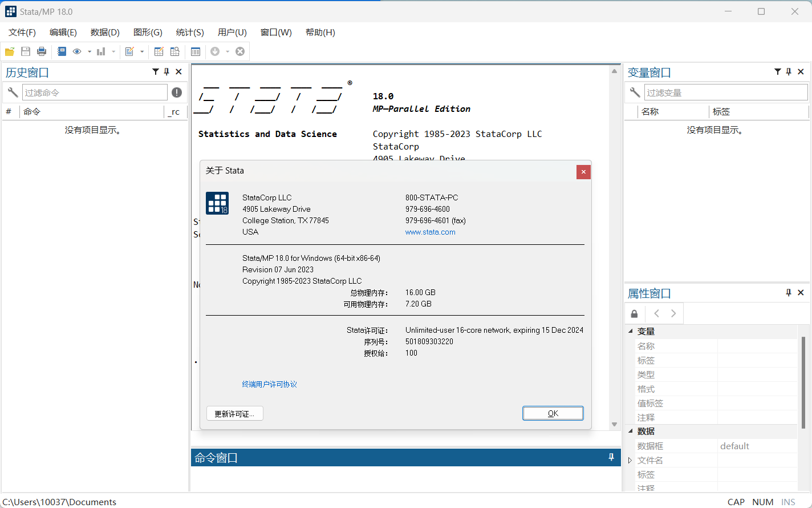Open the www.stata.com link
Image resolution: width=812 pixels, height=508 pixels.
[430, 232]
